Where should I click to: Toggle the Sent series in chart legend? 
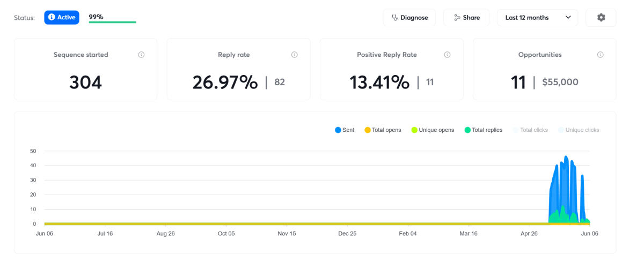pyautogui.click(x=345, y=130)
